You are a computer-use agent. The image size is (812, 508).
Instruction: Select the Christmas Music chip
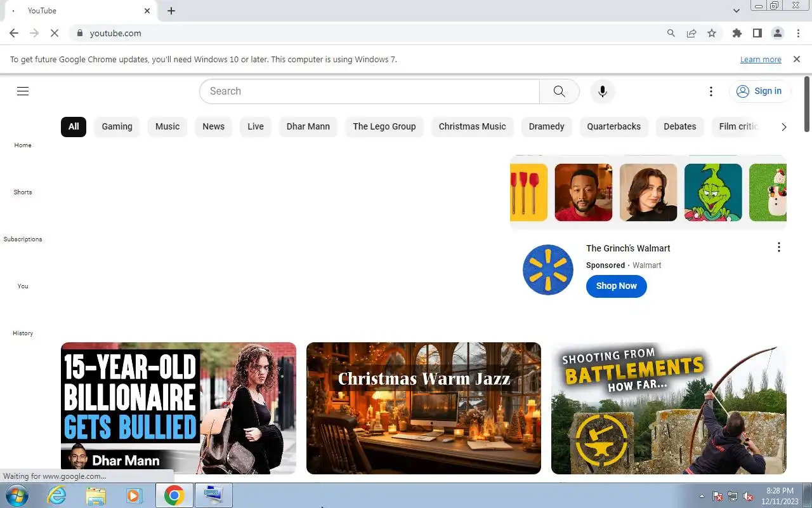pos(473,126)
